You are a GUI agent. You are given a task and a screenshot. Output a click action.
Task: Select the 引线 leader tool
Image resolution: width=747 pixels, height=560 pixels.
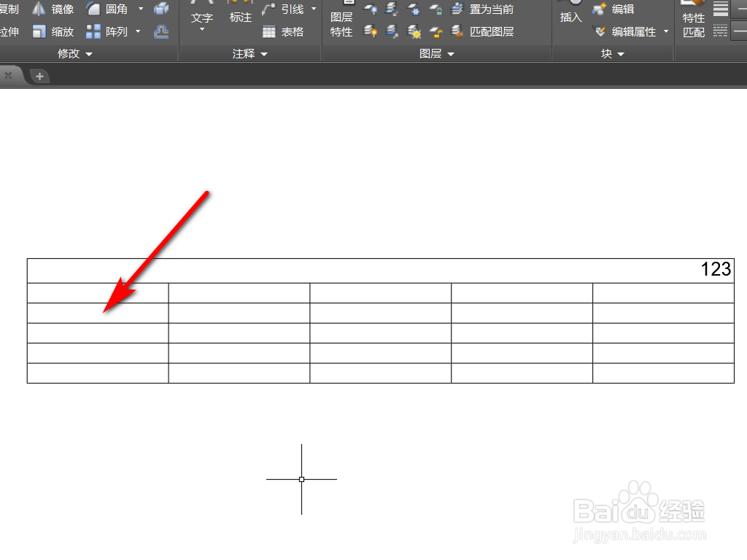283,9
